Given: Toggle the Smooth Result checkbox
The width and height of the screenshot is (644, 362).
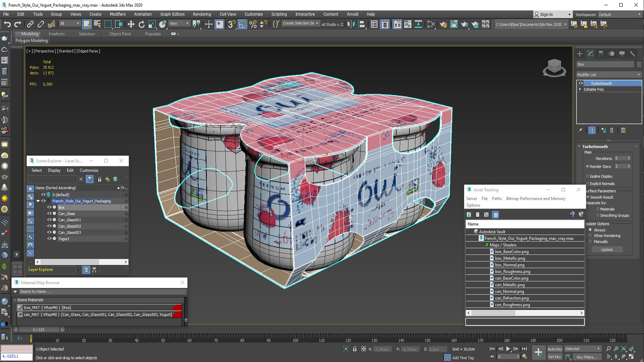Looking at the screenshot, I should coord(588,197).
